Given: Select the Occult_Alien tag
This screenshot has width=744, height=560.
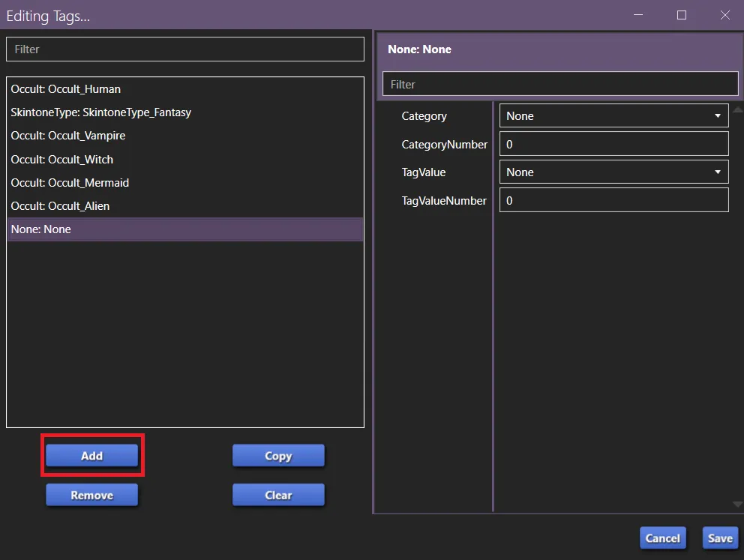Looking at the screenshot, I should [59, 205].
